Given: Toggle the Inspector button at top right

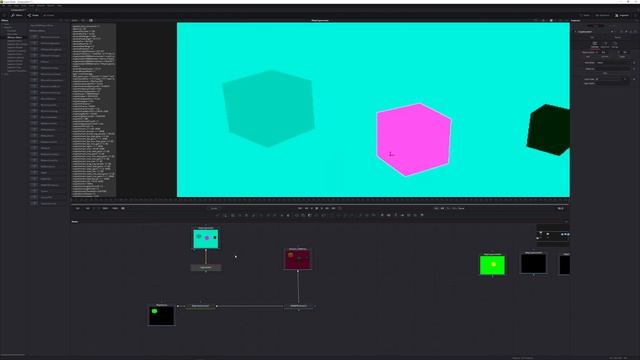Looking at the screenshot, I should click(622, 15).
